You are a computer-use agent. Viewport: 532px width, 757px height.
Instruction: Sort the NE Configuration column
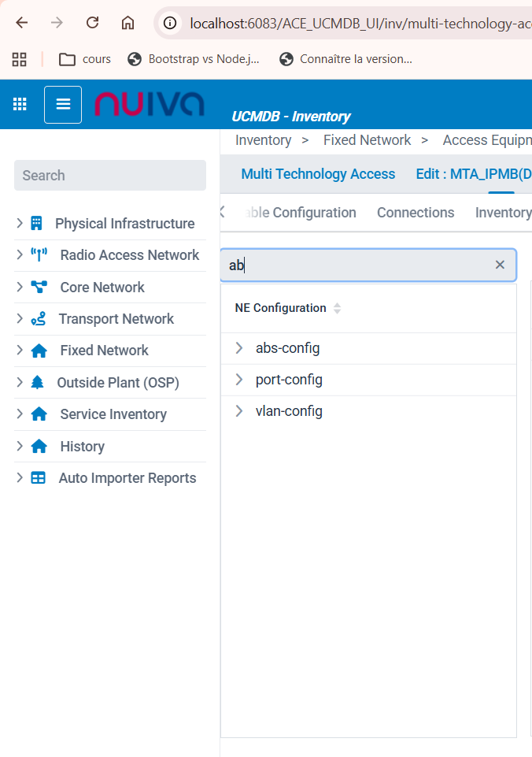(337, 308)
